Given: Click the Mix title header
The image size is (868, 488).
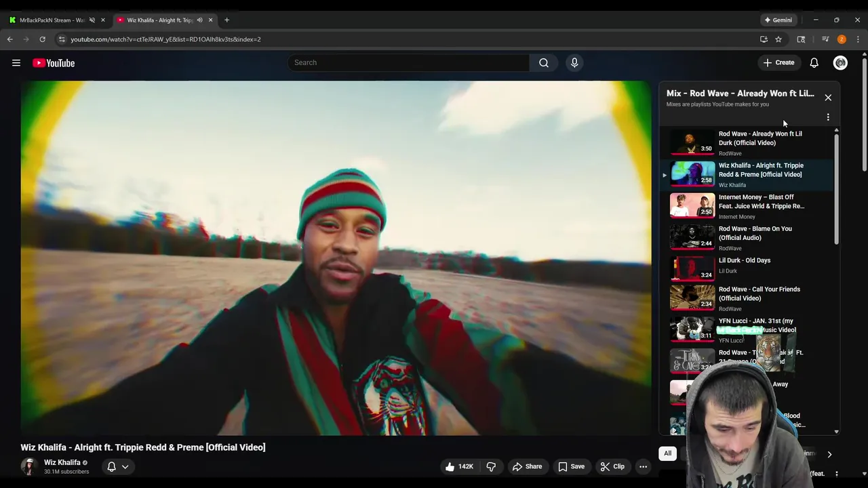Looking at the screenshot, I should (x=740, y=94).
